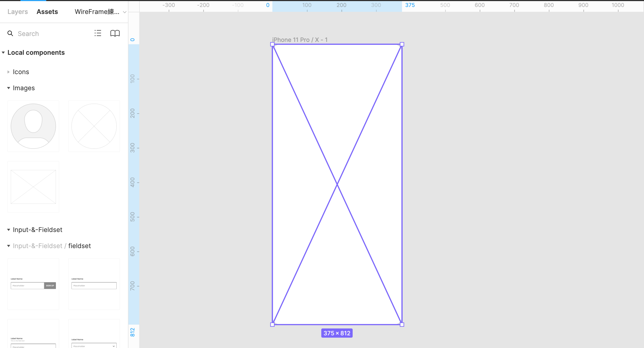Open the team library book icon
The image size is (644, 348).
pyautogui.click(x=115, y=33)
